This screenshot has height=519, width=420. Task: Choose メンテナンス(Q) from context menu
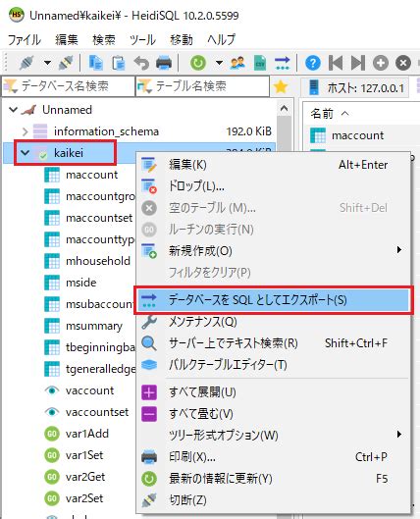coord(274,322)
